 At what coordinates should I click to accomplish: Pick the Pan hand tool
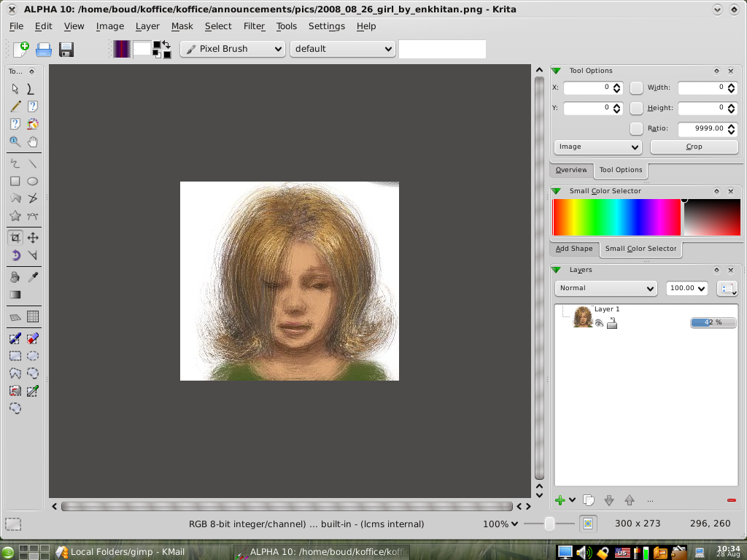[x=33, y=141]
